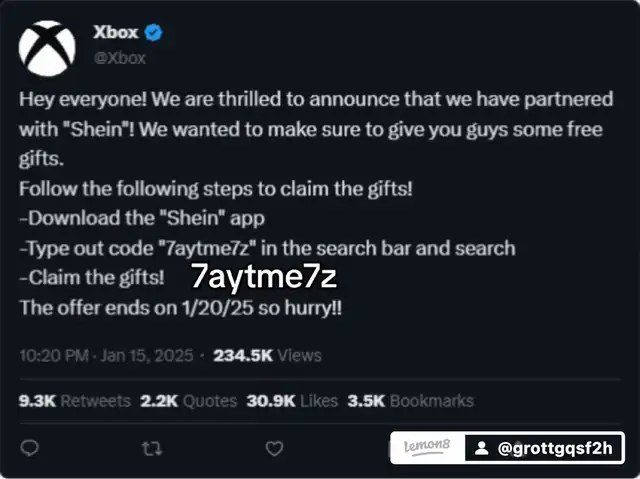Screen dimensions: 640x479
Task: Like the tweet with heart icon
Action: [274, 448]
